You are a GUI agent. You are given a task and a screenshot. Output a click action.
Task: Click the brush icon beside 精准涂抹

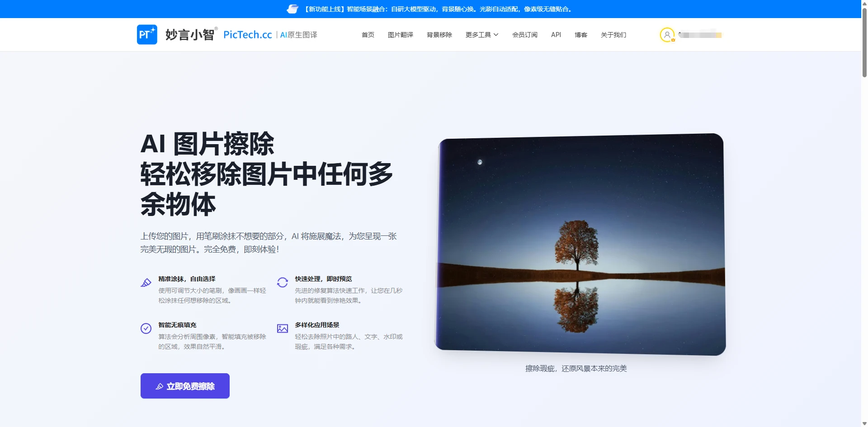[146, 282]
